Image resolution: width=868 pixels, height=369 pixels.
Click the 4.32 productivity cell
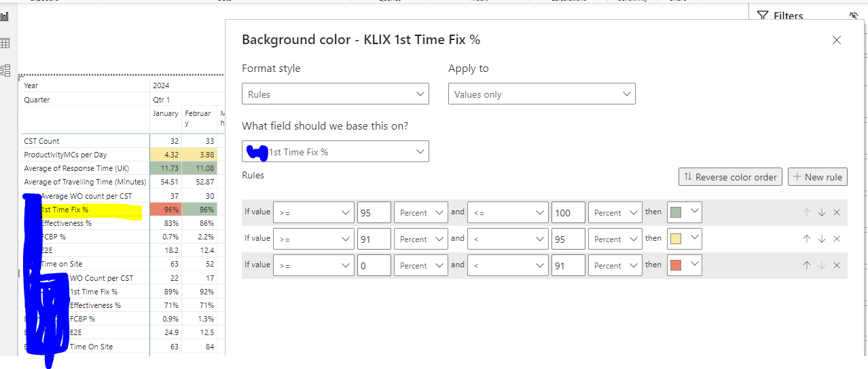pyautogui.click(x=166, y=155)
